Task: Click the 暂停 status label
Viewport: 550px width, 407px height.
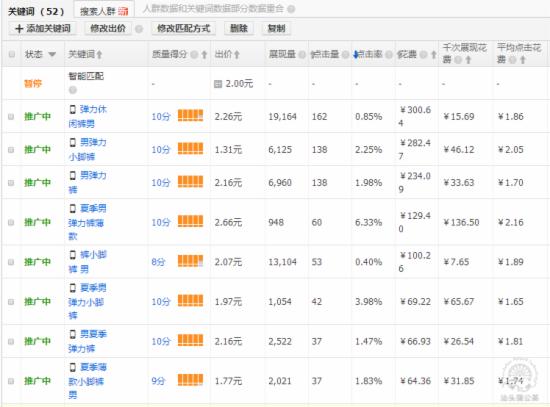Action: pyautogui.click(x=33, y=84)
